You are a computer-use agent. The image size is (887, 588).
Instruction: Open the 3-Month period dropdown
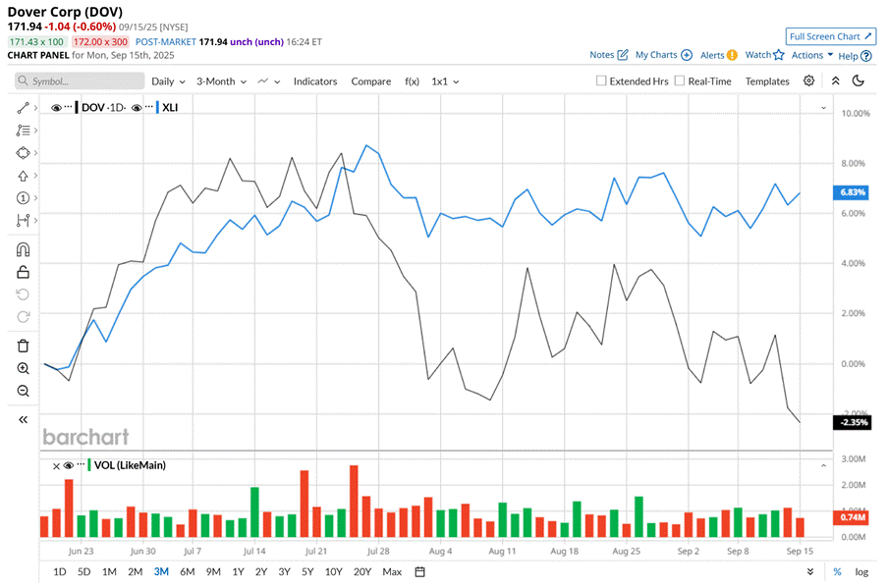(x=221, y=81)
